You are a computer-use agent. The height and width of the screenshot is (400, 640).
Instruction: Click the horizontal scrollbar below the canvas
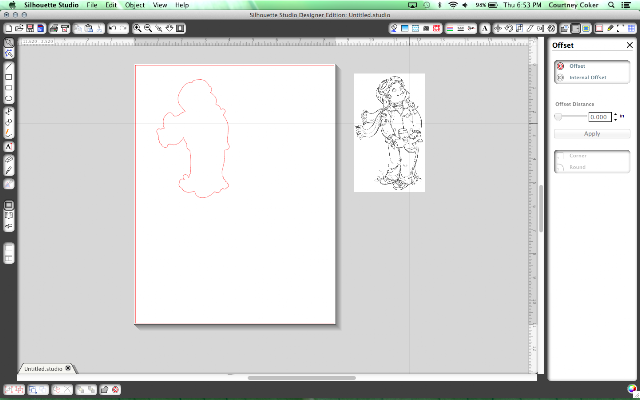[x=302, y=378]
